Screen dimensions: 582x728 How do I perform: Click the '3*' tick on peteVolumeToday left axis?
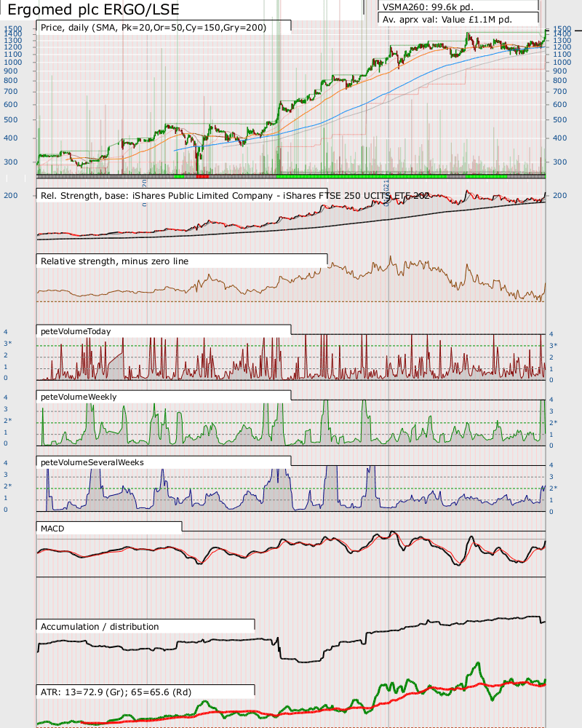coord(7,343)
